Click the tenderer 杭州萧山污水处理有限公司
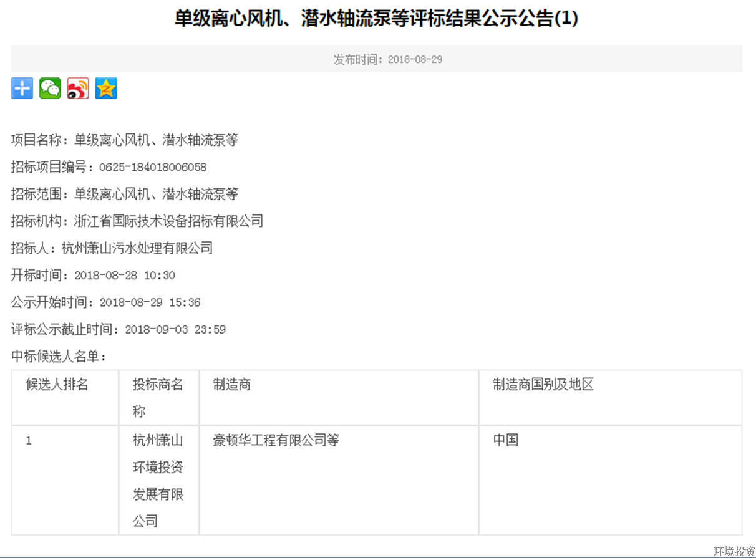This screenshot has width=756, height=558. [x=137, y=248]
